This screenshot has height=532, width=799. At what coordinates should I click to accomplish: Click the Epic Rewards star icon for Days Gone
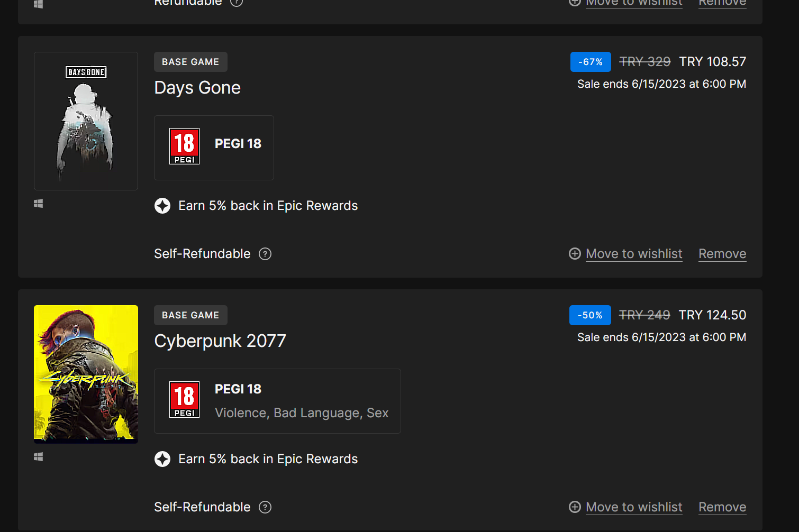click(162, 206)
